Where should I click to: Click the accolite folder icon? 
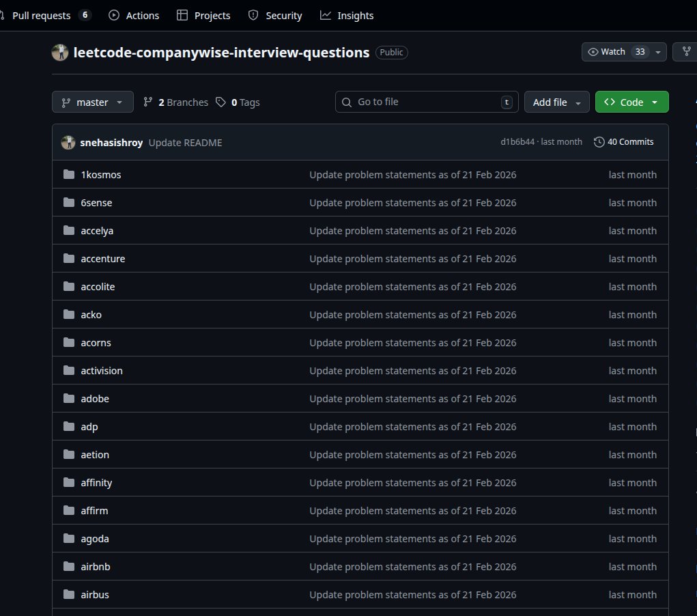(x=69, y=286)
